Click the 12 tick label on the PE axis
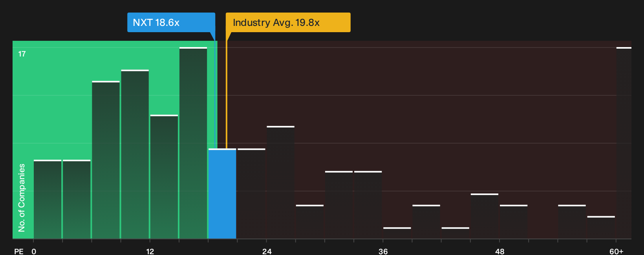The width and height of the screenshot is (644, 255). (x=150, y=251)
